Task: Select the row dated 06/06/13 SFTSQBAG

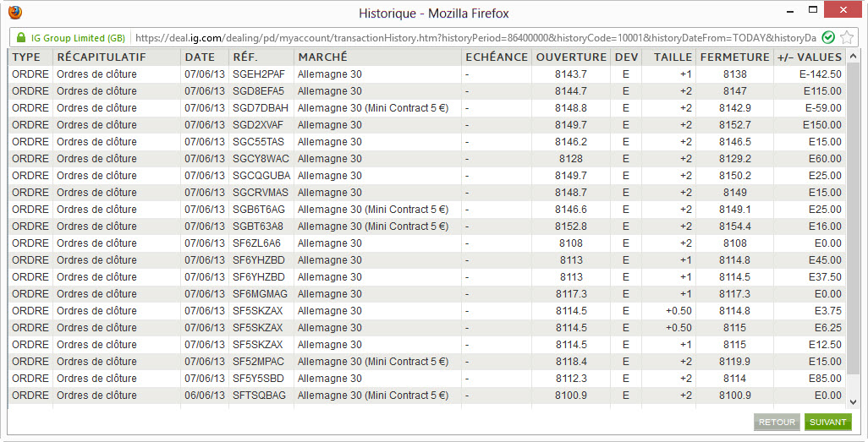Action: pyautogui.click(x=426, y=395)
